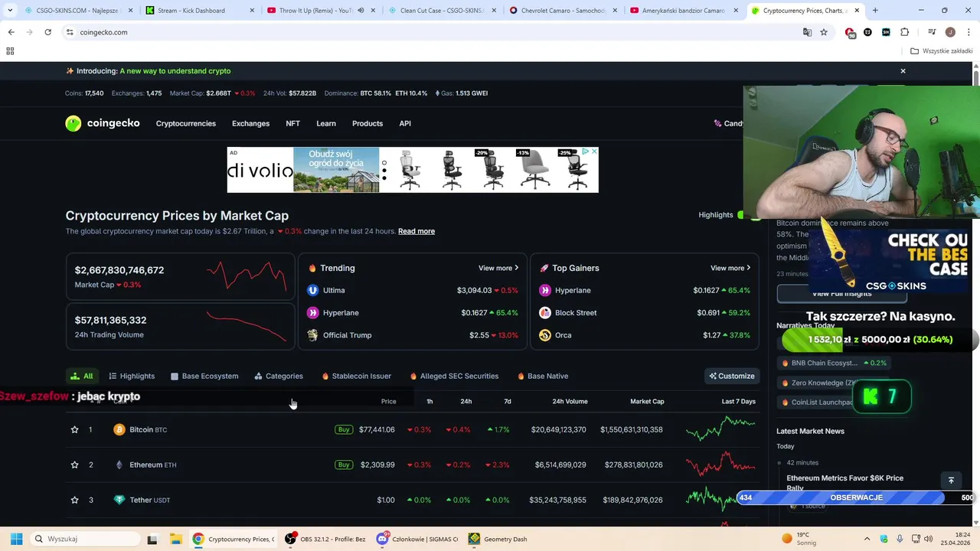Open Ethereum Metrics Favor $6K news
The height and width of the screenshot is (551, 980).
click(x=845, y=482)
